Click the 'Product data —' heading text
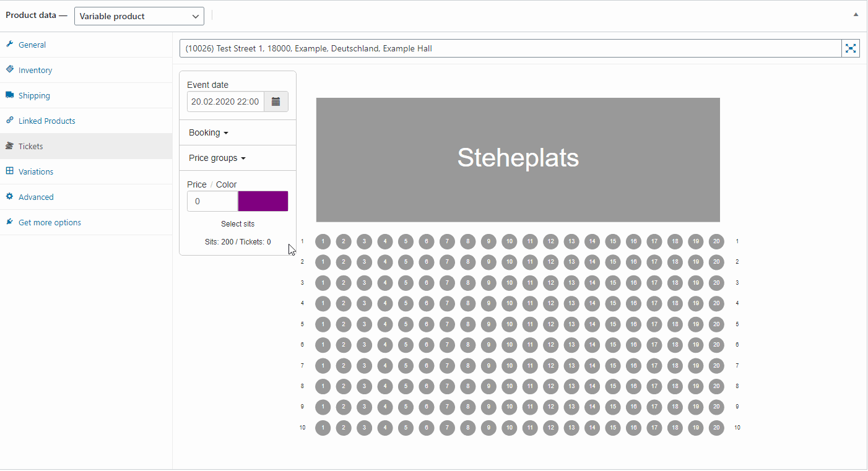The width and height of the screenshot is (868, 471). pos(37,15)
